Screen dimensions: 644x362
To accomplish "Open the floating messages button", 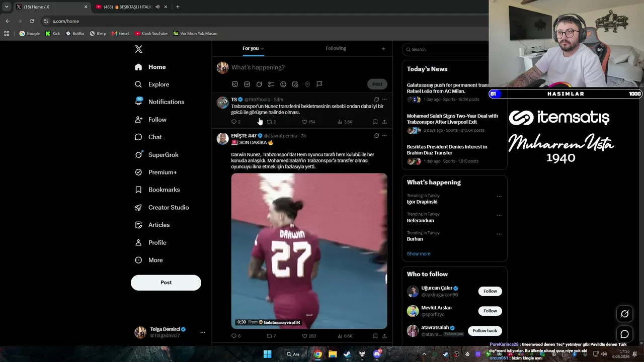I will pyautogui.click(x=624, y=334).
